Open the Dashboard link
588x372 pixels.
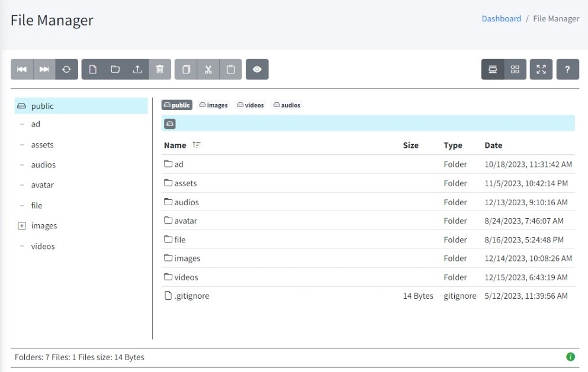click(501, 18)
